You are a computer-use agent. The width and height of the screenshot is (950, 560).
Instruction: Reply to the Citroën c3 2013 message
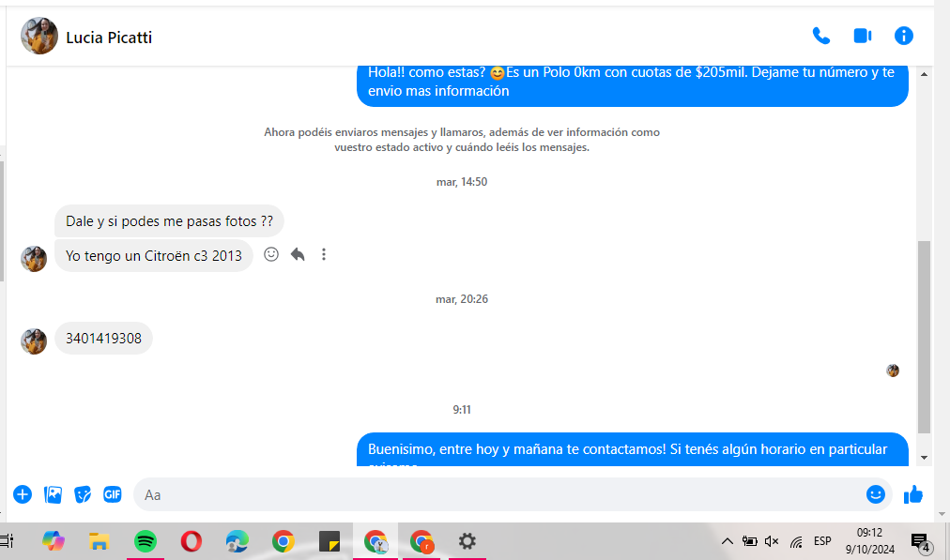pos(298,254)
